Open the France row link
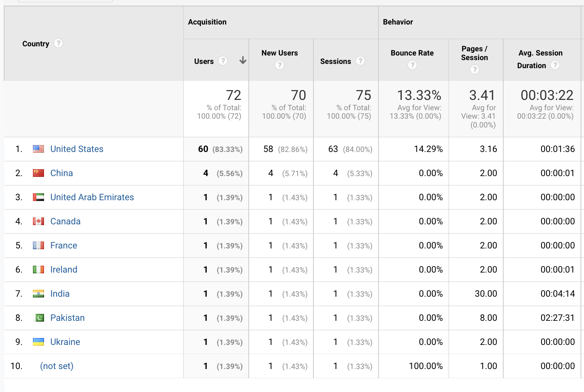584x392 pixels. click(64, 245)
